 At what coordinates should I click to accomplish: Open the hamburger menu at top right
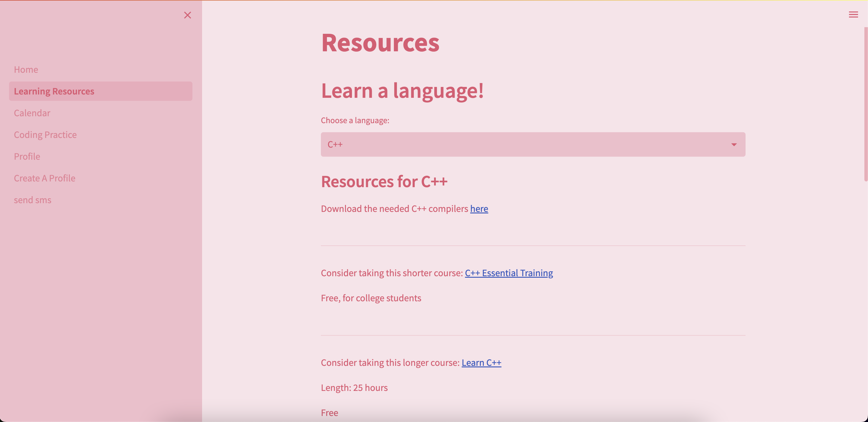coord(853,14)
